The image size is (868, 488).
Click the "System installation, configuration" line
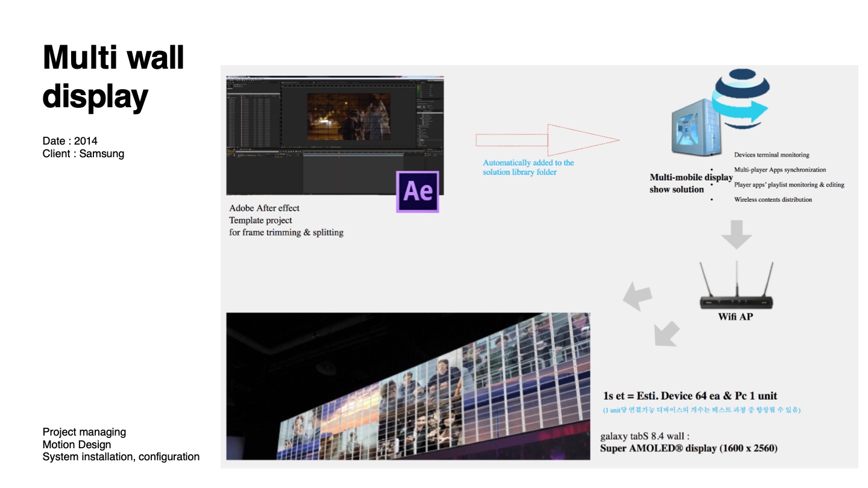coord(121,457)
